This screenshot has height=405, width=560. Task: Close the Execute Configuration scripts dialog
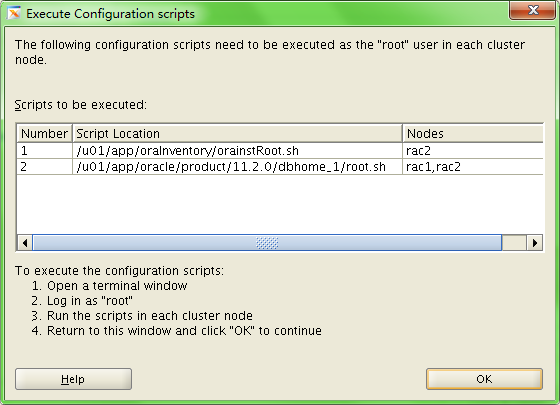coord(532,10)
